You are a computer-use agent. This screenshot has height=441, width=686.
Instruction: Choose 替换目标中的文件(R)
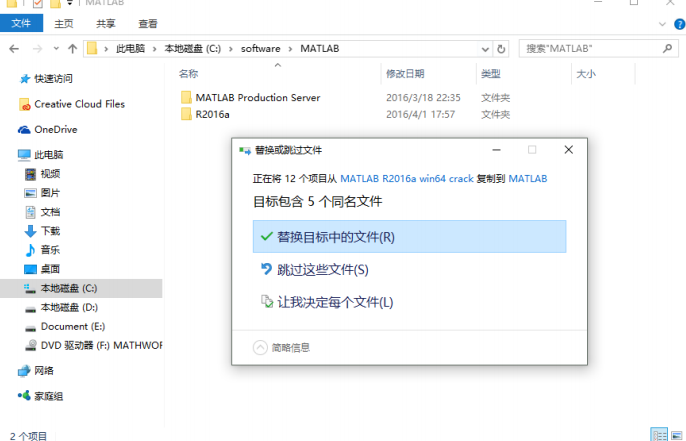(409, 237)
